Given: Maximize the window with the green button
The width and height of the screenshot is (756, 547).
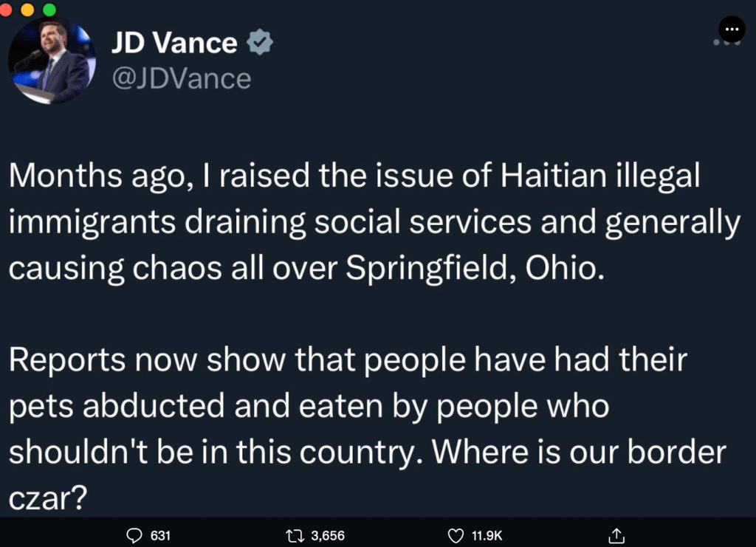Looking at the screenshot, I should click(x=49, y=10).
